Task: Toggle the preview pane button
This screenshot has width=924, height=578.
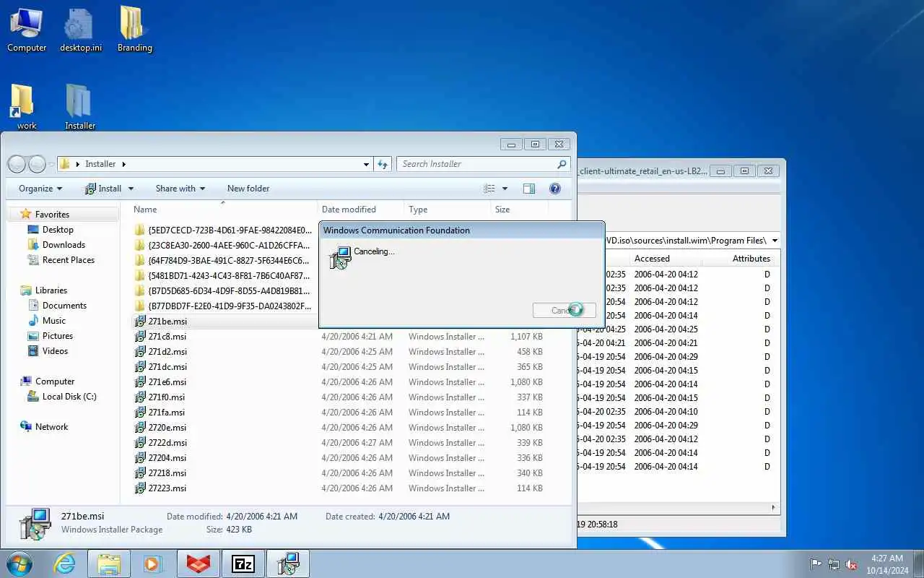Action: point(529,189)
